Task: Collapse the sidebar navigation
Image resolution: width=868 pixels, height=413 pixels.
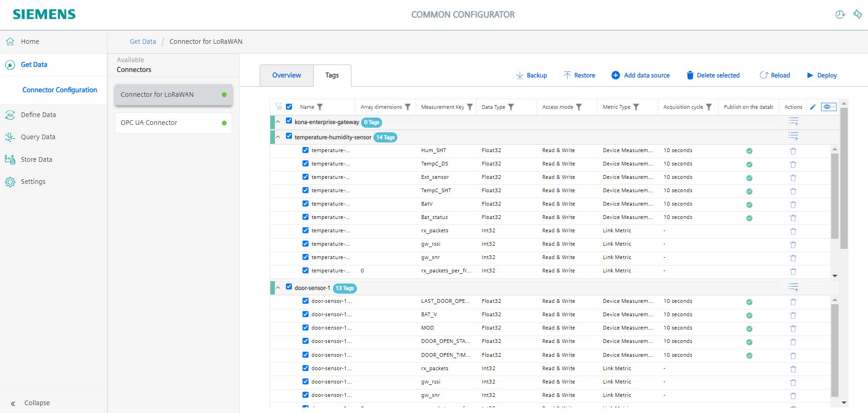Action: coord(30,403)
